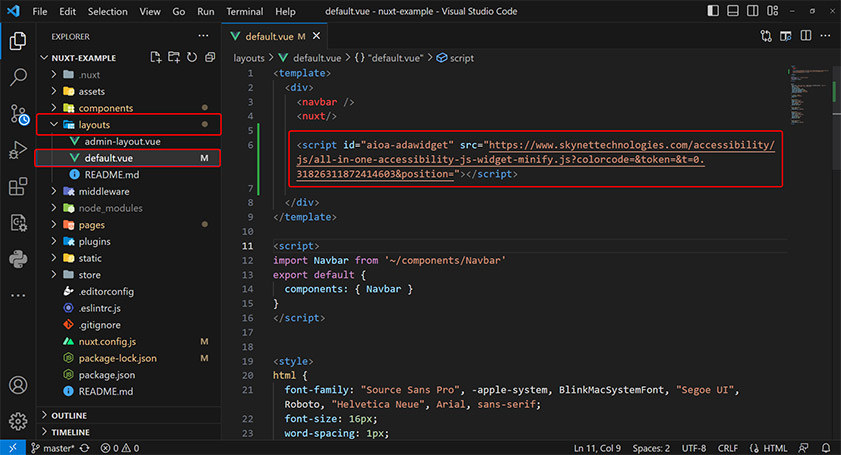Open the Source Control view
841x455 pixels.
pyautogui.click(x=18, y=113)
